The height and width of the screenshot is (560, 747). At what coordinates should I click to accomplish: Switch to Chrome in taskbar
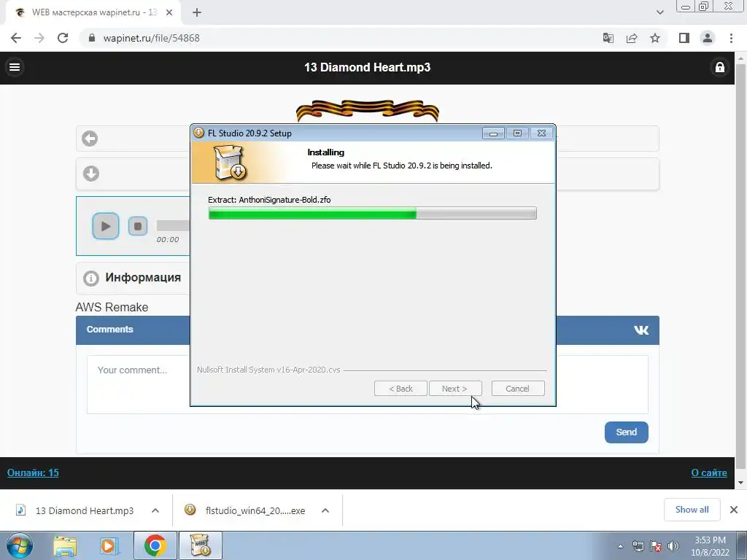(155, 545)
